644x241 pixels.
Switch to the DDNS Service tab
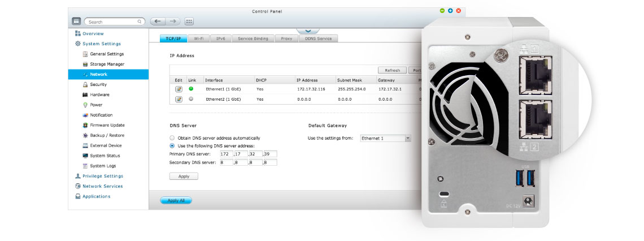319,38
